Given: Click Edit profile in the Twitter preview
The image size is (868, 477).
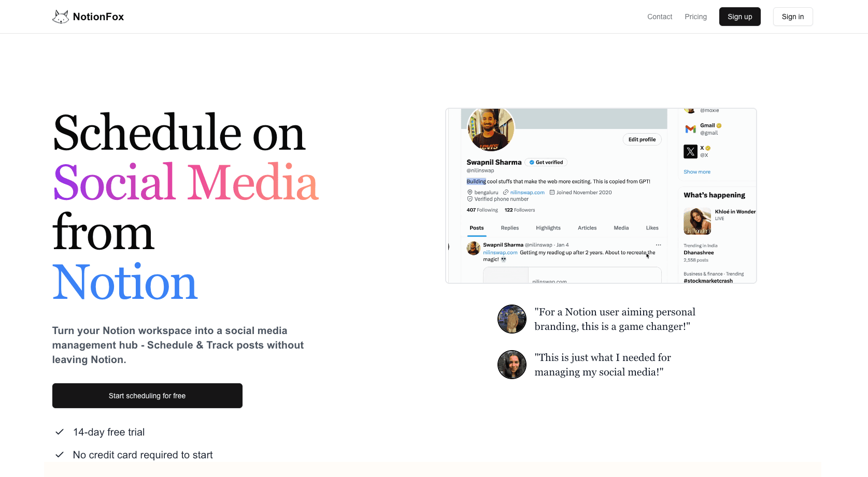Looking at the screenshot, I should (x=642, y=139).
